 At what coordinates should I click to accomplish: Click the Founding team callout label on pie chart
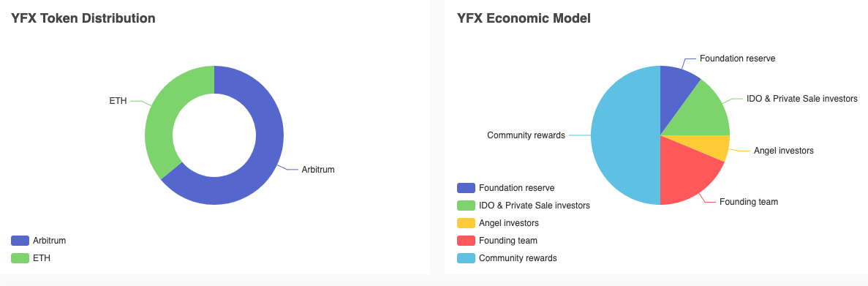click(x=748, y=202)
